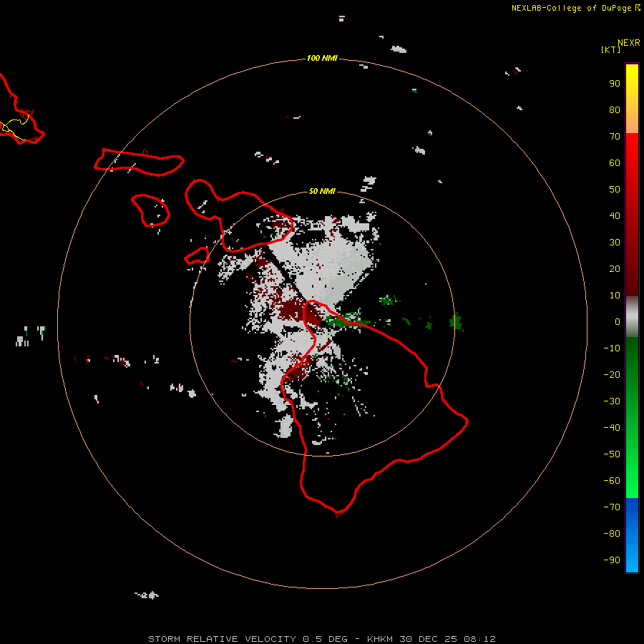Click the bright green segment of color bar

(x=632, y=417)
